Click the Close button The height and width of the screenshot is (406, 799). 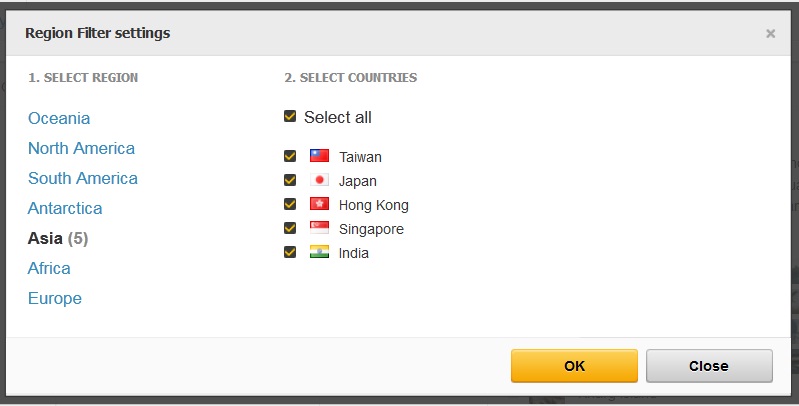pos(709,366)
